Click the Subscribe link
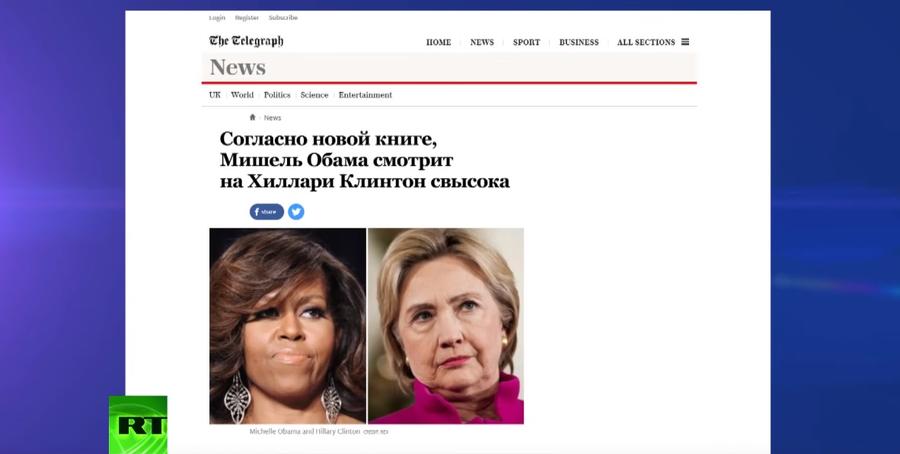The image size is (900, 454). 283,18
